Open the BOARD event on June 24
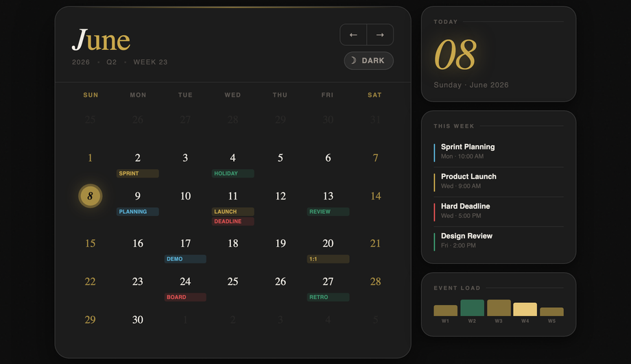 pos(185,298)
